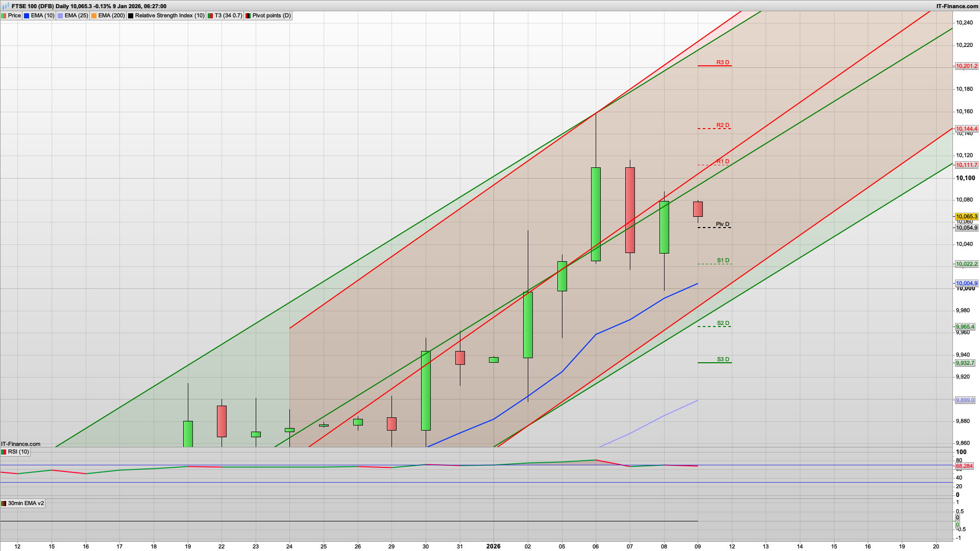980x551 pixels.
Task: Click the IT-Finance.com label above the RSI panel
Action: (x=20, y=444)
